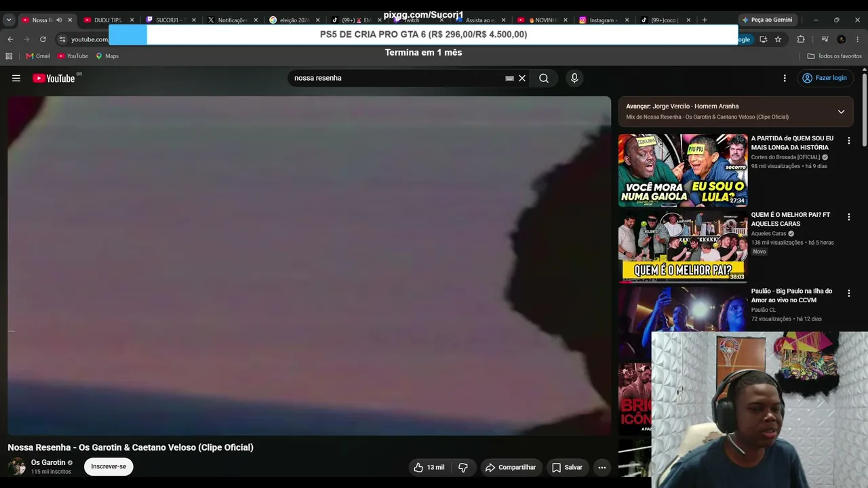The image size is (868, 488).
Task: Like the video with thumbs up
Action: click(x=429, y=467)
